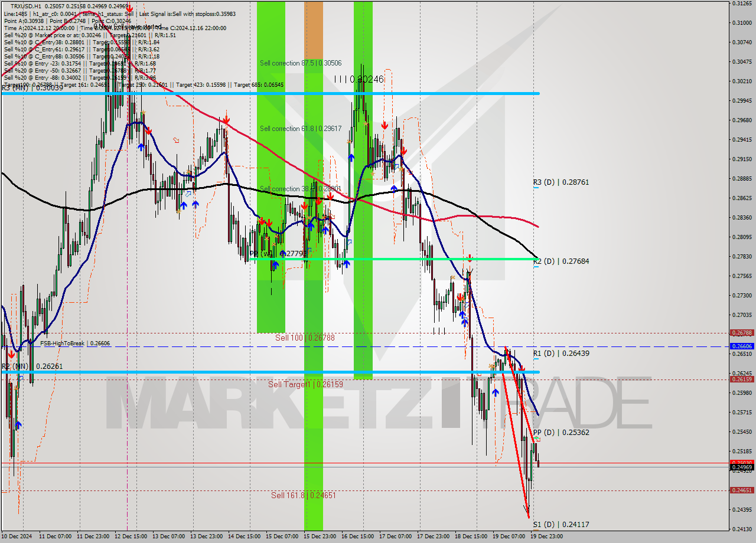Click the 0.31000 price scale value
The height and width of the screenshot is (543, 756).
coord(742,23)
